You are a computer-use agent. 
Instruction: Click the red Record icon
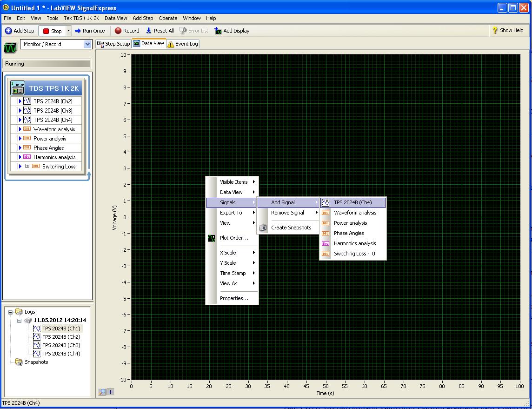tap(118, 31)
